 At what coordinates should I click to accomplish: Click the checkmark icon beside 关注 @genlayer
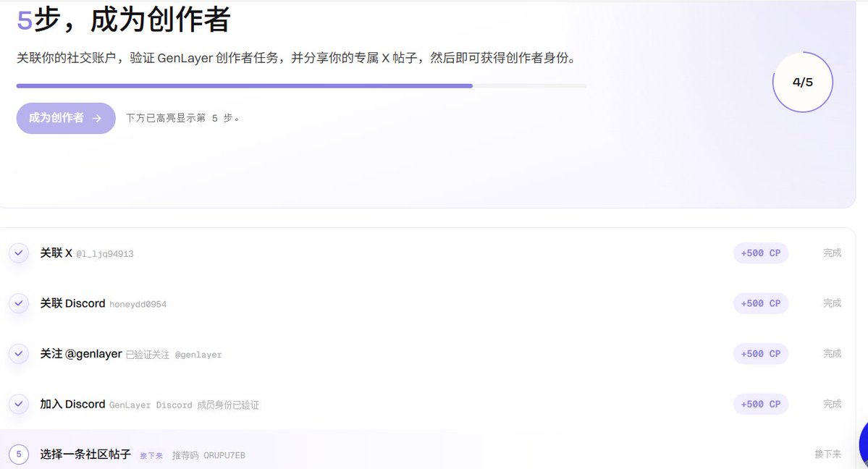(x=19, y=354)
